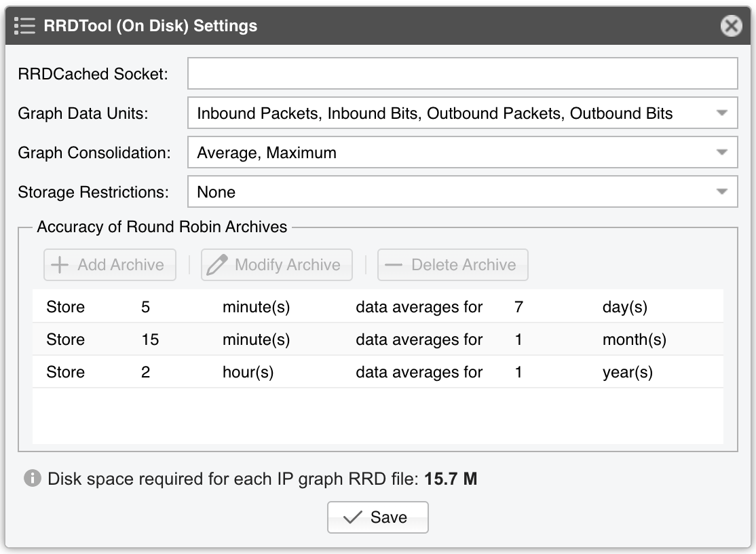Select the 5 minute(s) archive row
This screenshot has height=554, width=756.
(377, 307)
